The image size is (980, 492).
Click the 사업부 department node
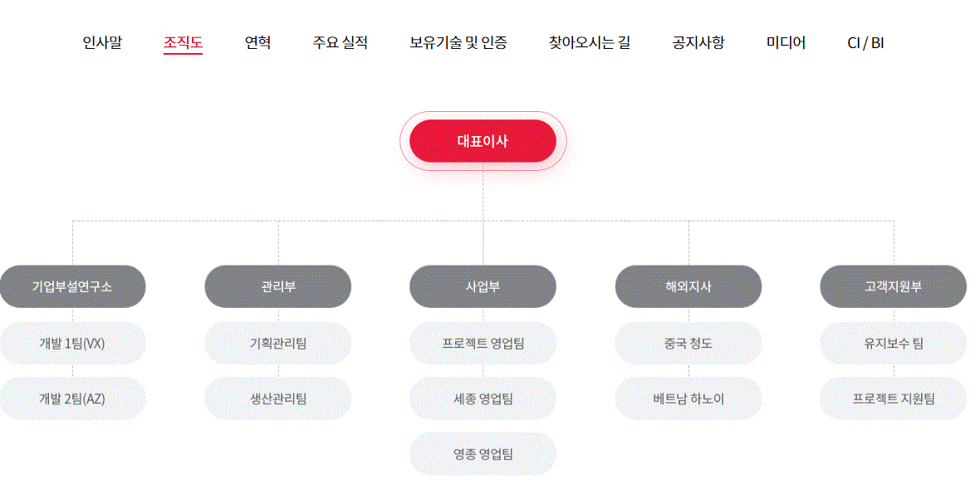pyautogui.click(x=483, y=287)
